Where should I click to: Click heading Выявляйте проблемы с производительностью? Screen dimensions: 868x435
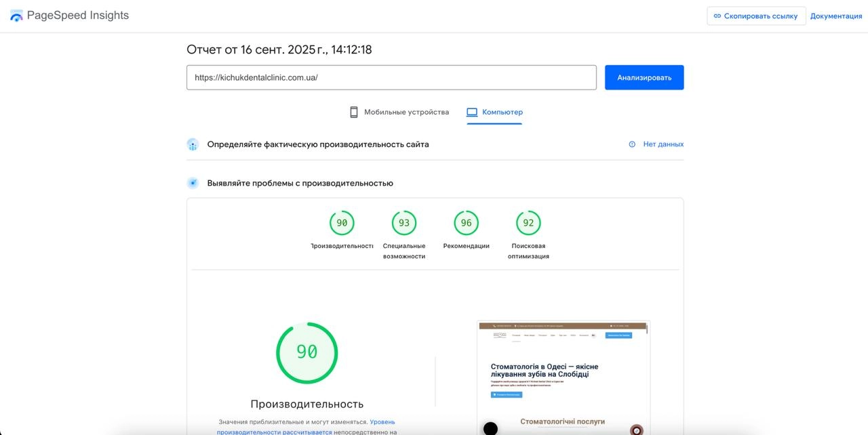tap(300, 183)
